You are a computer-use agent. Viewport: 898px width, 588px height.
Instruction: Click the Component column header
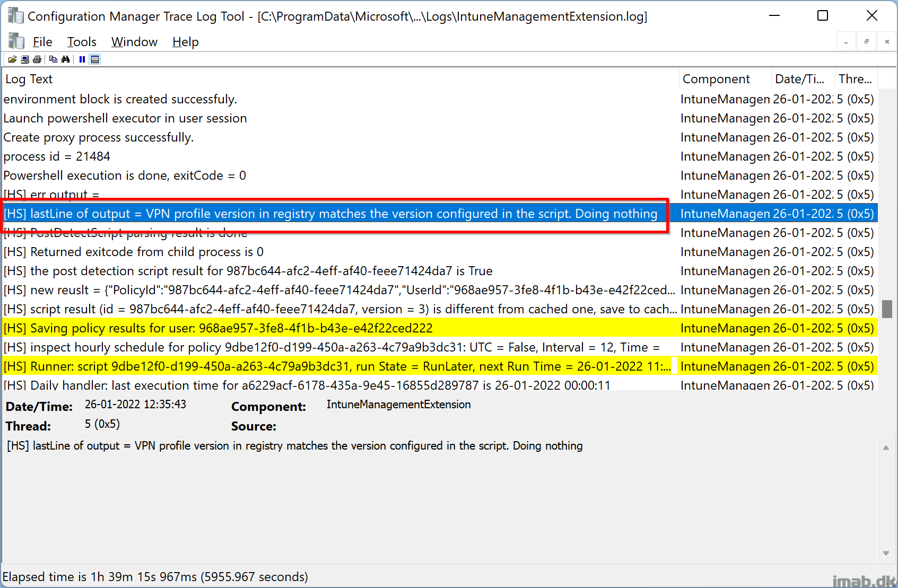(x=725, y=79)
